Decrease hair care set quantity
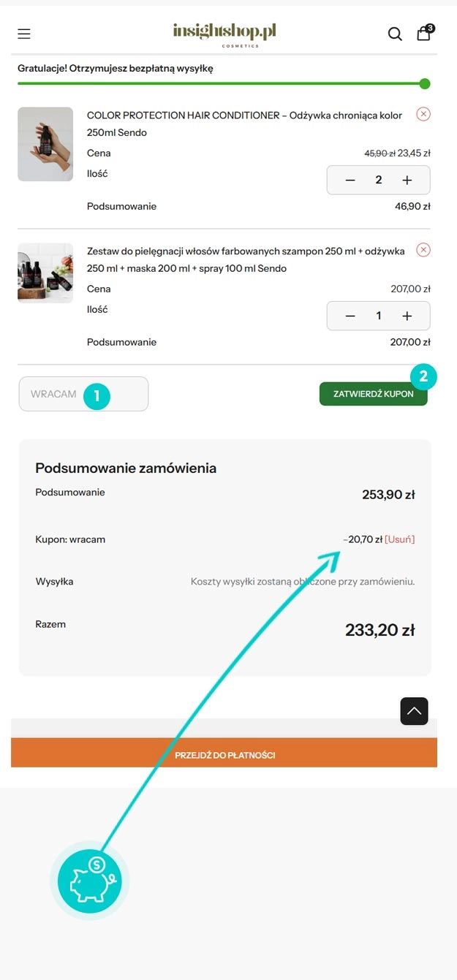The height and width of the screenshot is (980, 457). 350,316
